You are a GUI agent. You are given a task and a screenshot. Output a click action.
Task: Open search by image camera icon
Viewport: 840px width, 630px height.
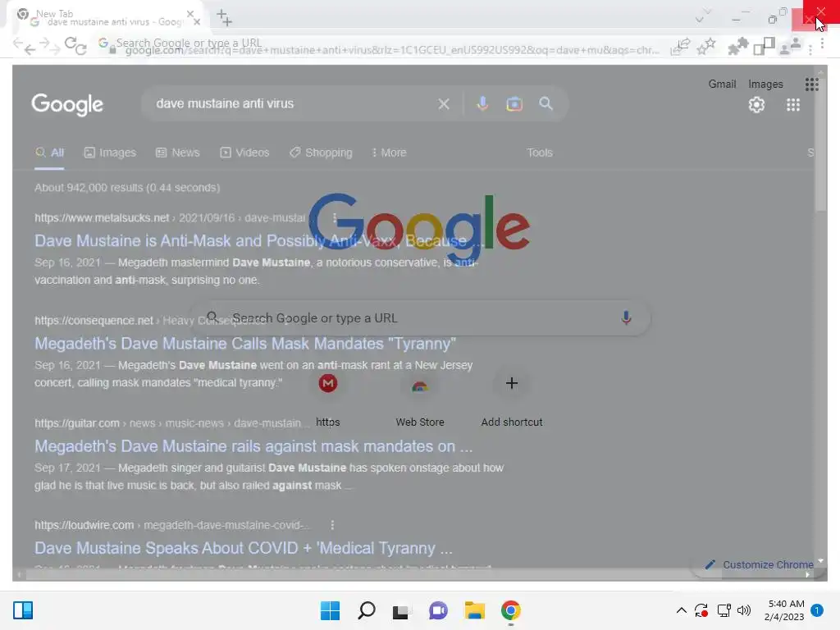(x=514, y=103)
